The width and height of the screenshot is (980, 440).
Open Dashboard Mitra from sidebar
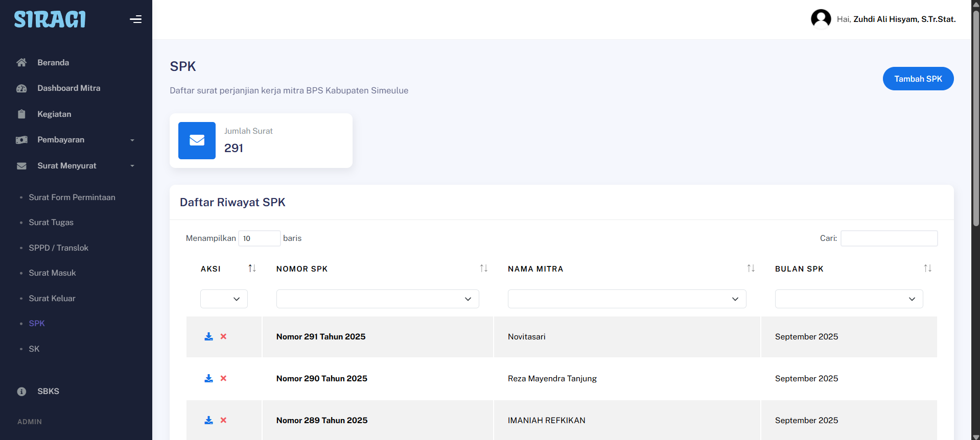68,88
